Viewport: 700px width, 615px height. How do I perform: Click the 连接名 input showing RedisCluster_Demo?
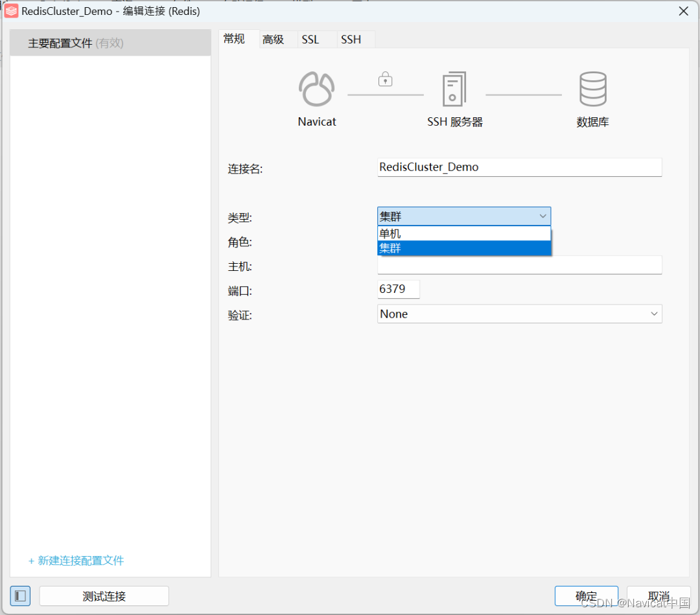[x=519, y=167]
